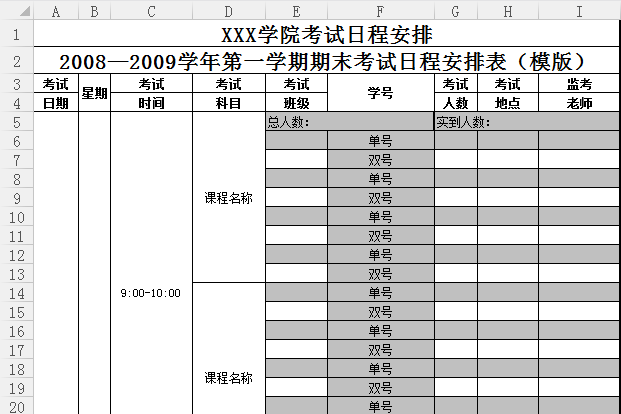Select row 1 header
The image size is (621, 414).
click(16, 35)
